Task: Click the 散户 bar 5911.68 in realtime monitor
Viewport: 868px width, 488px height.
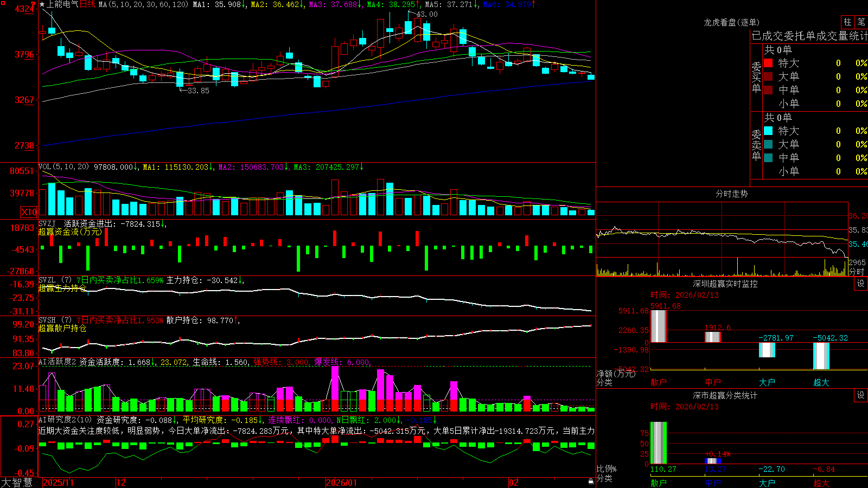Action: [x=659, y=326]
